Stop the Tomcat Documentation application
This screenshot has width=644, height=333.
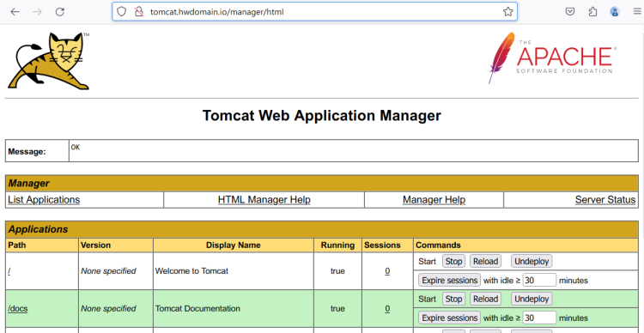pyautogui.click(x=454, y=299)
